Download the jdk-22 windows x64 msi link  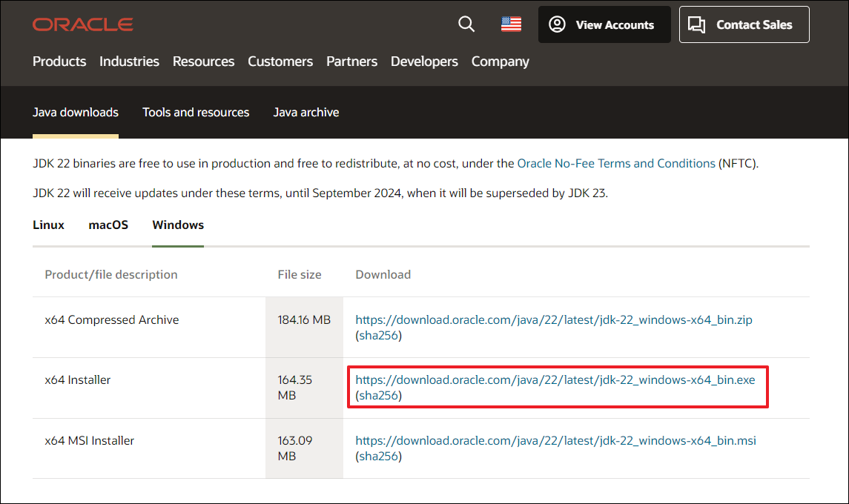[x=555, y=440]
